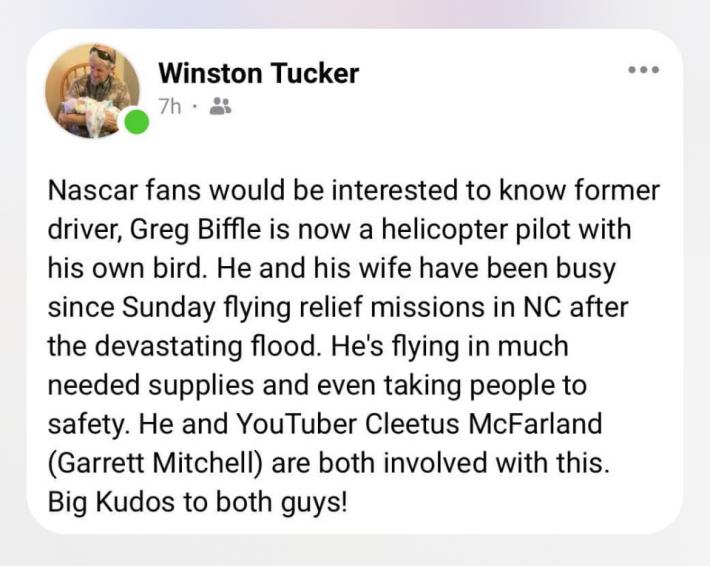Click the 7h post timestamp
Viewport: 710px width, 566px height.
click(169, 107)
